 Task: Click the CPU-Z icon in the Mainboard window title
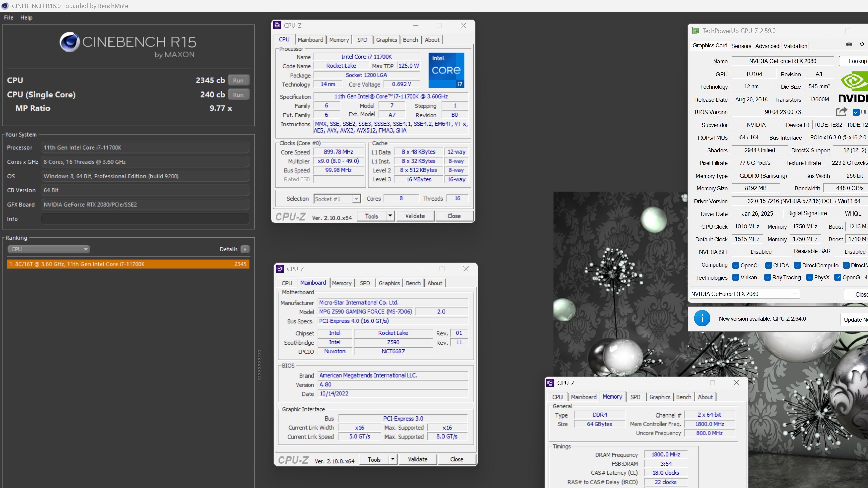[280, 269]
